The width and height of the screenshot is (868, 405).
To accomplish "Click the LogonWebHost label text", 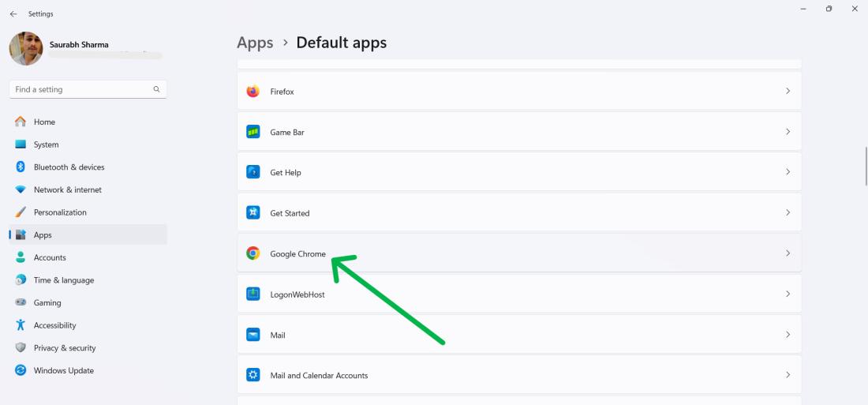I will coord(297,294).
